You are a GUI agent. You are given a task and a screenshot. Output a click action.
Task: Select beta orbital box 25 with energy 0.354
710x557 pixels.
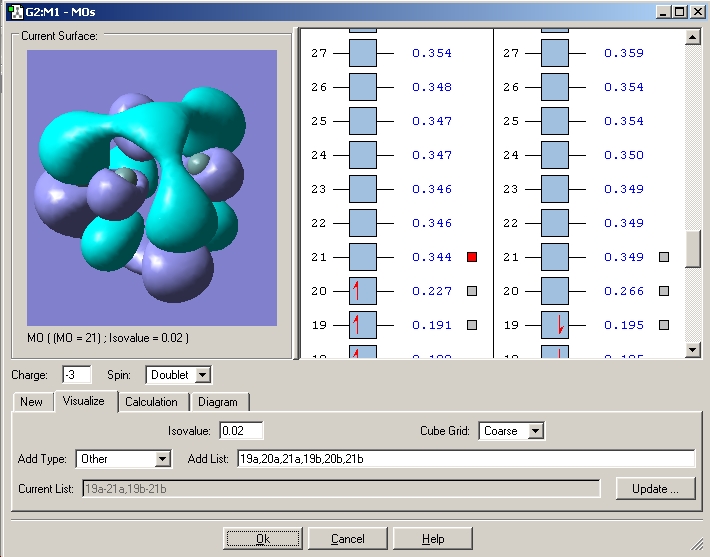(555, 121)
